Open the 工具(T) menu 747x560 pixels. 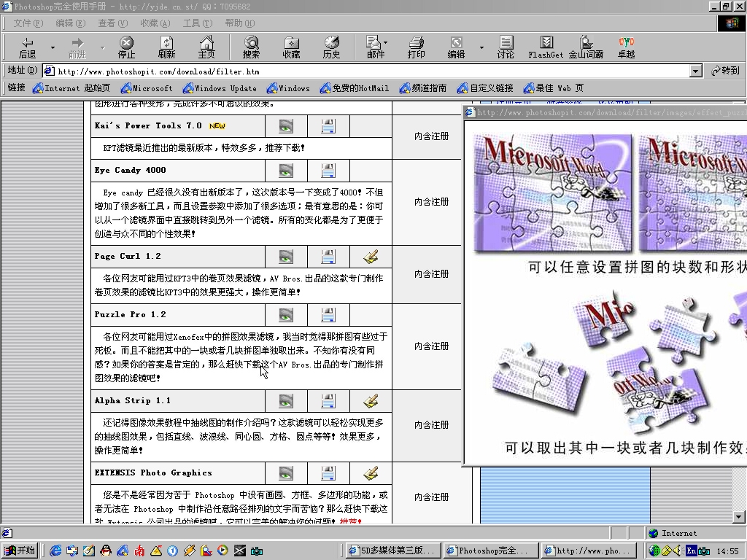coord(198,23)
